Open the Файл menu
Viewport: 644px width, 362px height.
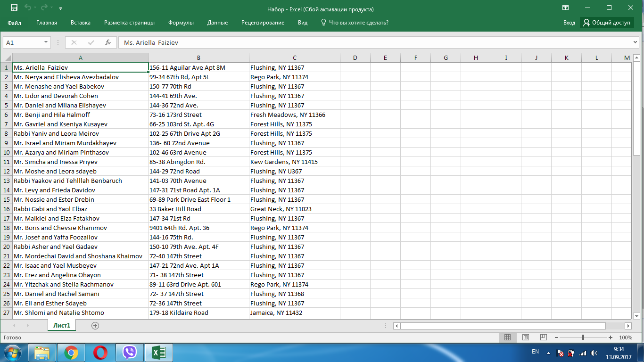coord(14,23)
